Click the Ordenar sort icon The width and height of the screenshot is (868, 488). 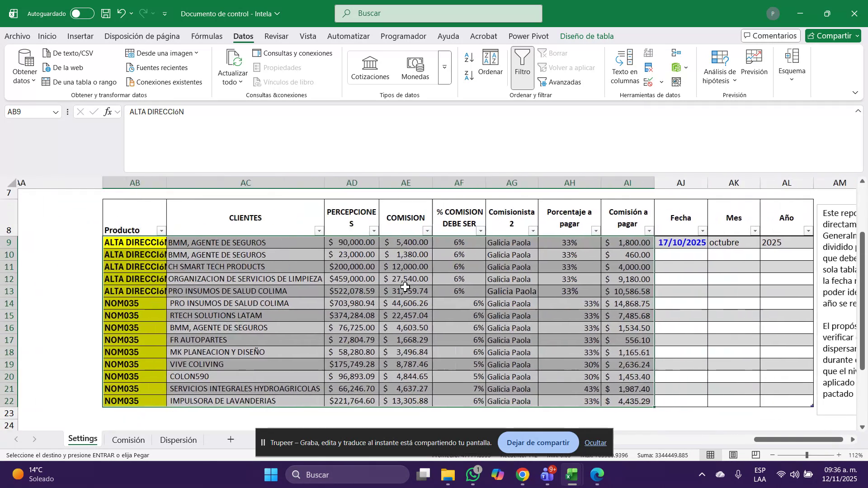[491, 64]
